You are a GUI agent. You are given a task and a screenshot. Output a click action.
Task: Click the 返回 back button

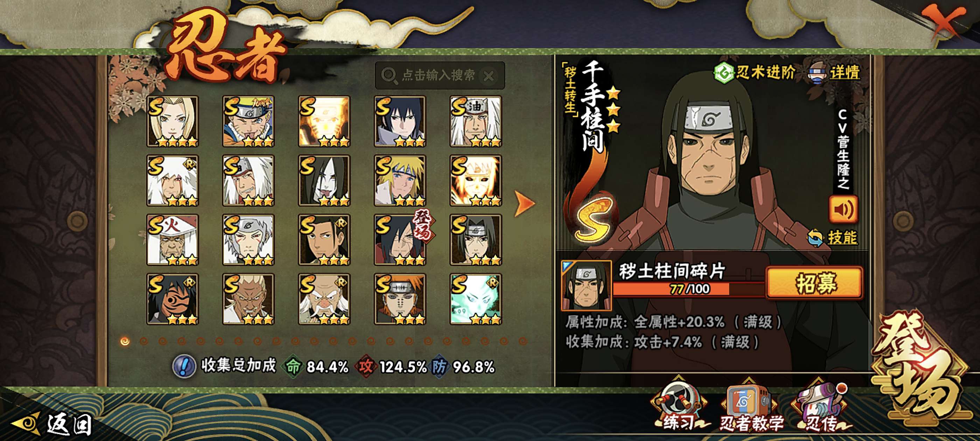pyautogui.click(x=53, y=423)
